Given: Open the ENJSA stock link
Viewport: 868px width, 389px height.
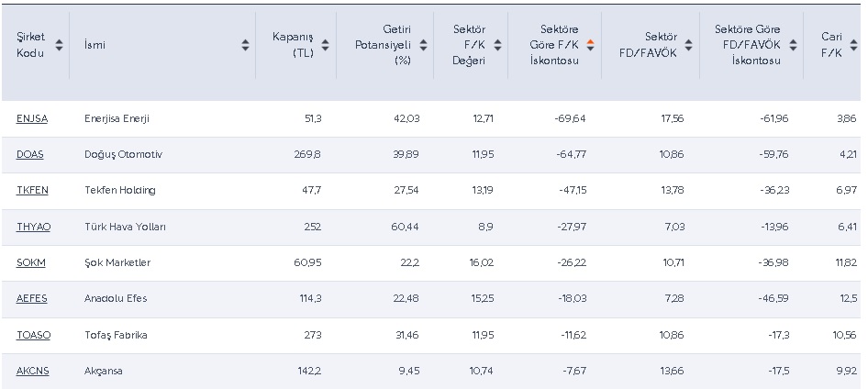Looking at the screenshot, I should pyautogui.click(x=31, y=118).
